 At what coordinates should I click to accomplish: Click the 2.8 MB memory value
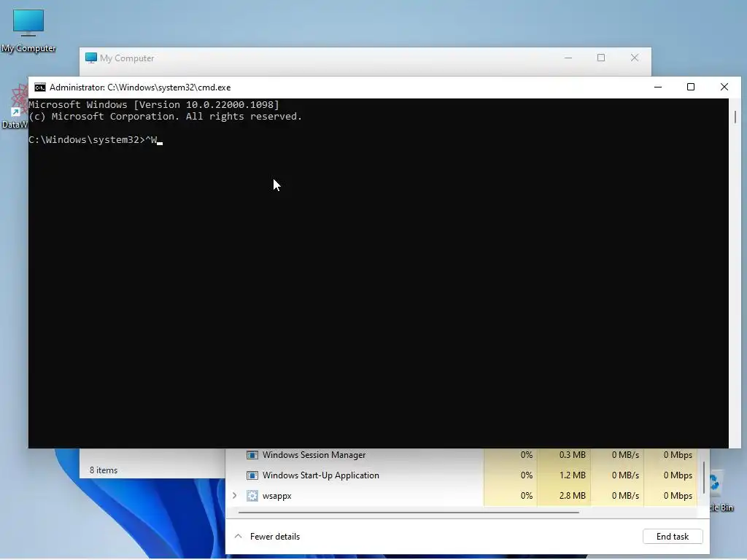point(572,496)
